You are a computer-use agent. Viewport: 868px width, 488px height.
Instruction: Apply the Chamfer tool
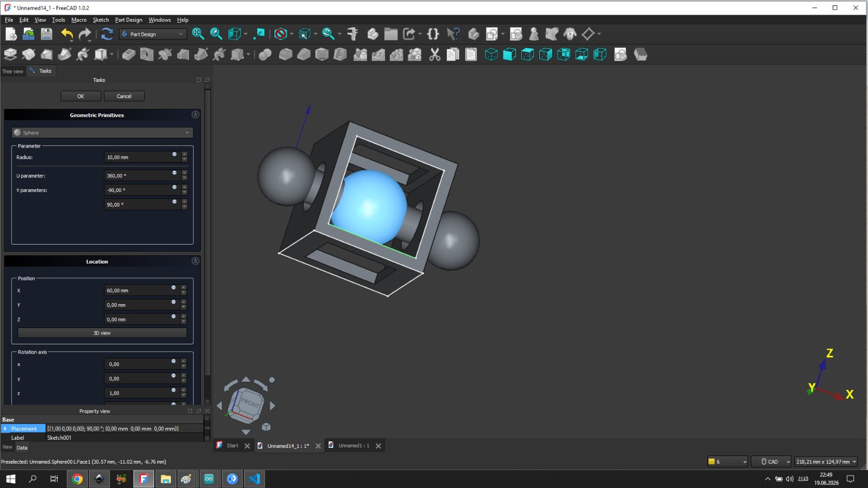pos(304,54)
